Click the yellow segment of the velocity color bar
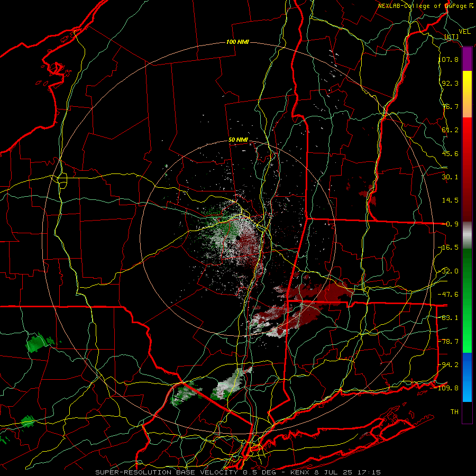 pos(467,83)
